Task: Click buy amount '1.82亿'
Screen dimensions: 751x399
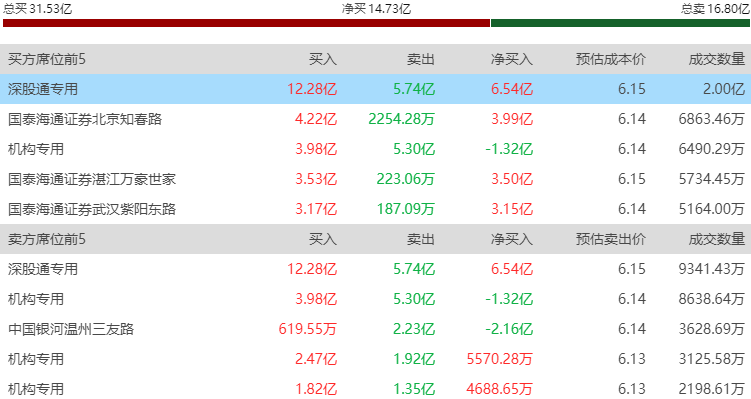Action: (x=316, y=389)
